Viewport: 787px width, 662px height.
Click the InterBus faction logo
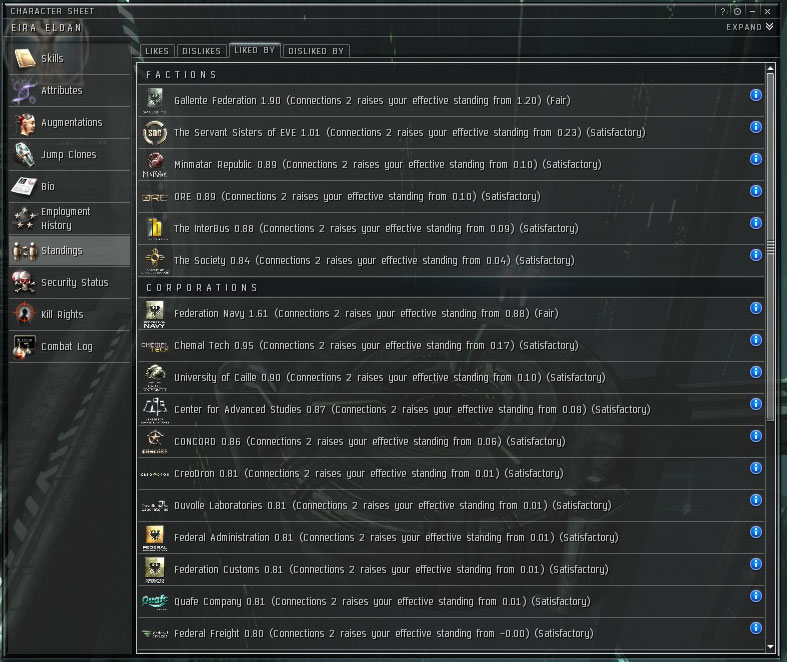(155, 228)
